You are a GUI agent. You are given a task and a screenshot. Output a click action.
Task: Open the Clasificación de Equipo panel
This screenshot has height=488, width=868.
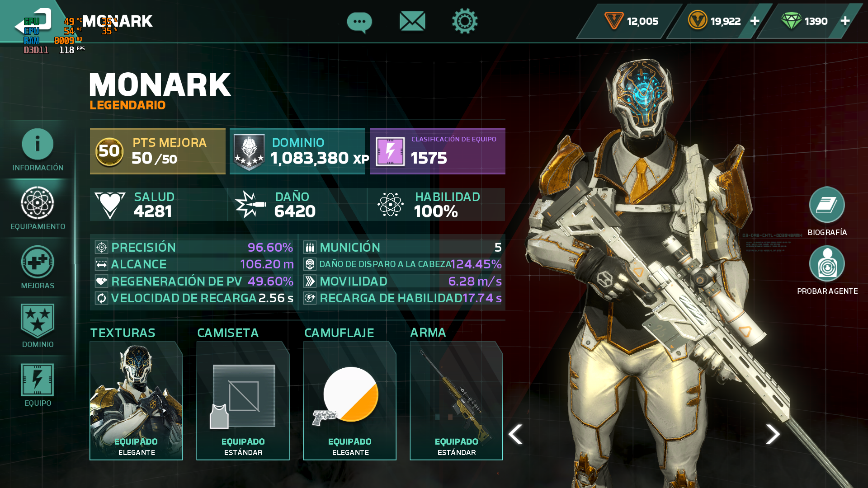pos(438,151)
